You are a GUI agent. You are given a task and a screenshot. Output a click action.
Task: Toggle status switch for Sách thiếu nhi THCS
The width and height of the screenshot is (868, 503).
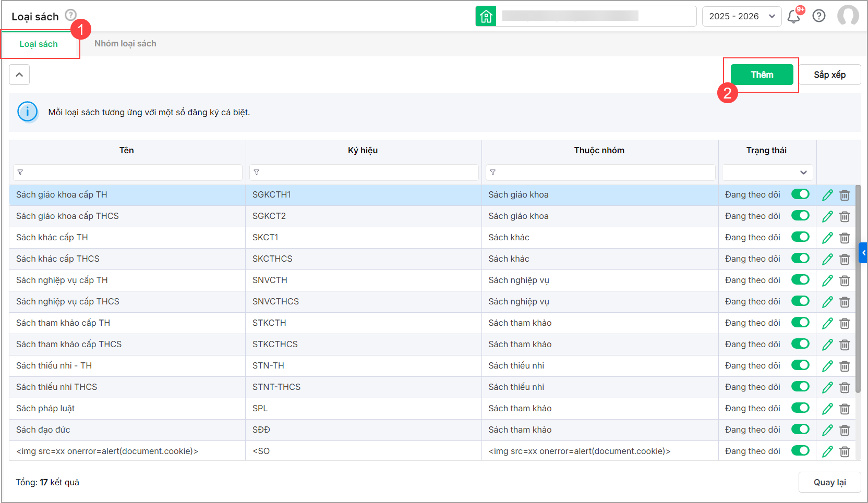[800, 387]
